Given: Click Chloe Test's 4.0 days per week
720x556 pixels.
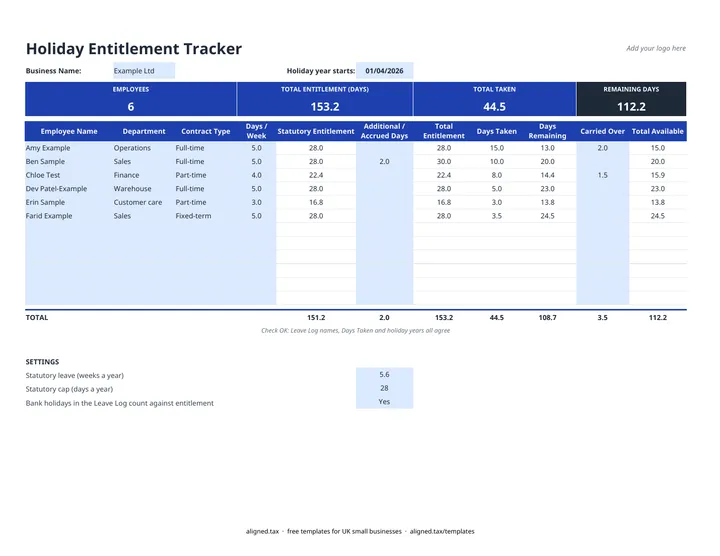Looking at the screenshot, I should point(256,175).
